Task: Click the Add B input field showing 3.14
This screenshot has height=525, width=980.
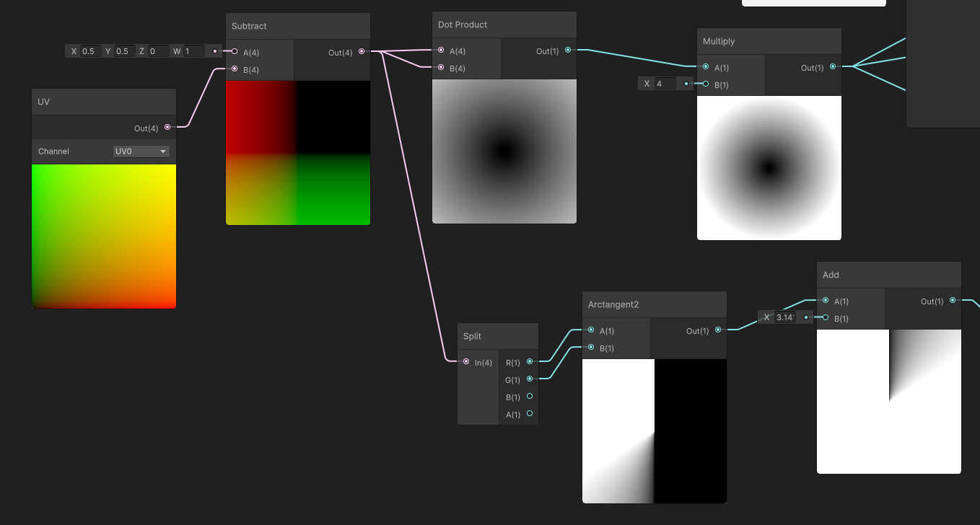Action: (785, 317)
